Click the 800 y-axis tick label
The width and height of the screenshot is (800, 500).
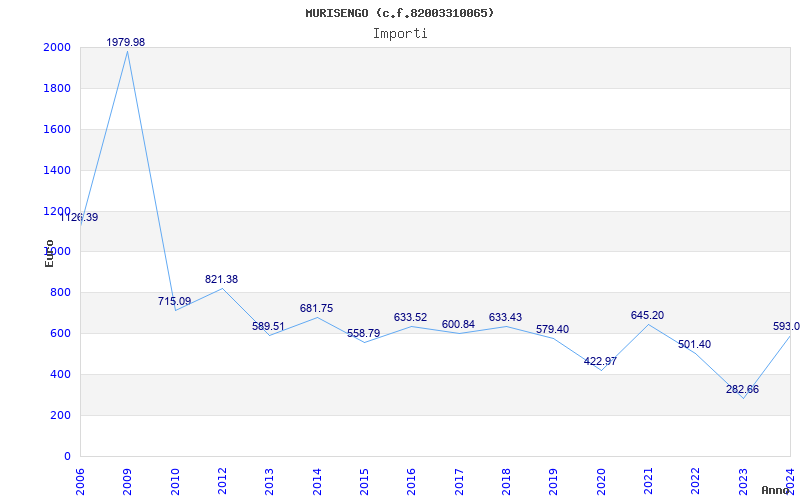(x=61, y=293)
